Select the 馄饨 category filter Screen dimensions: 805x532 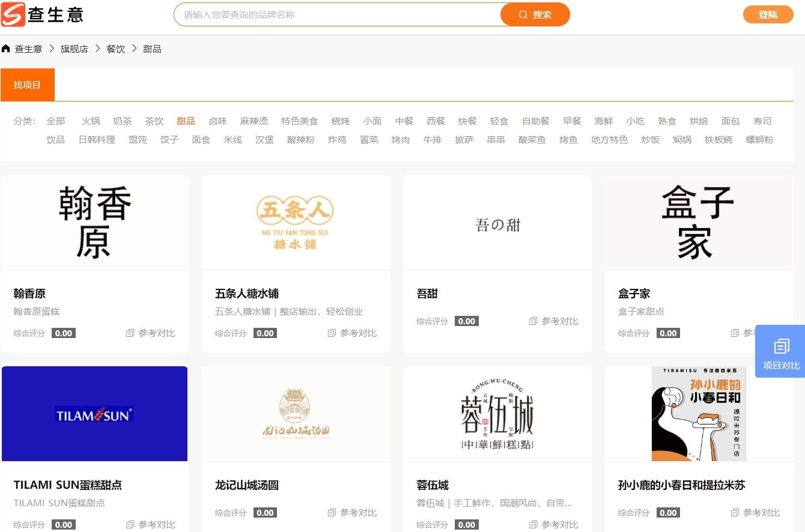click(138, 140)
